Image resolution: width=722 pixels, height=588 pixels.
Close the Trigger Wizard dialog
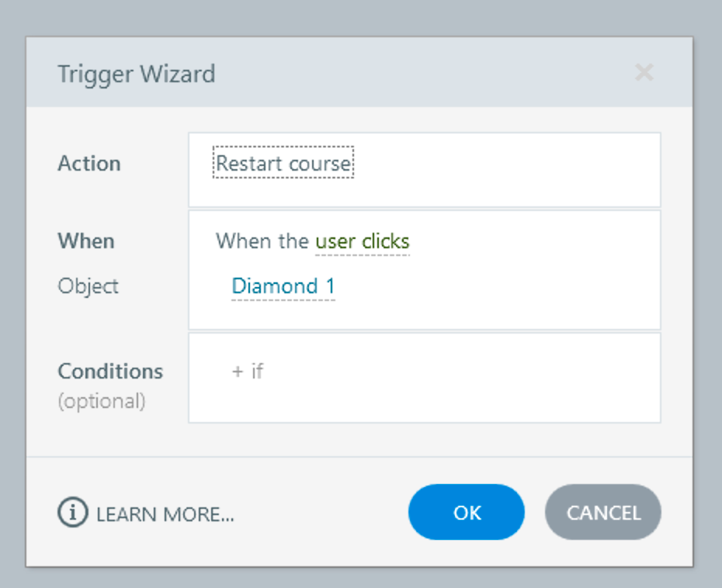click(x=644, y=73)
